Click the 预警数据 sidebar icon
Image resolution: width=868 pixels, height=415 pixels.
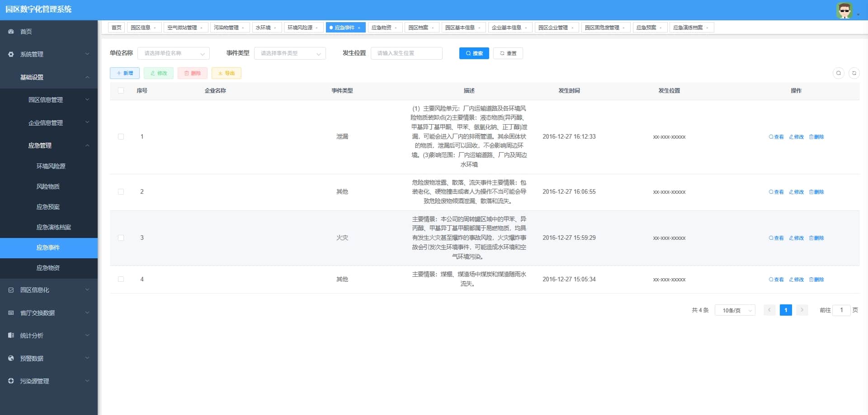tap(11, 358)
